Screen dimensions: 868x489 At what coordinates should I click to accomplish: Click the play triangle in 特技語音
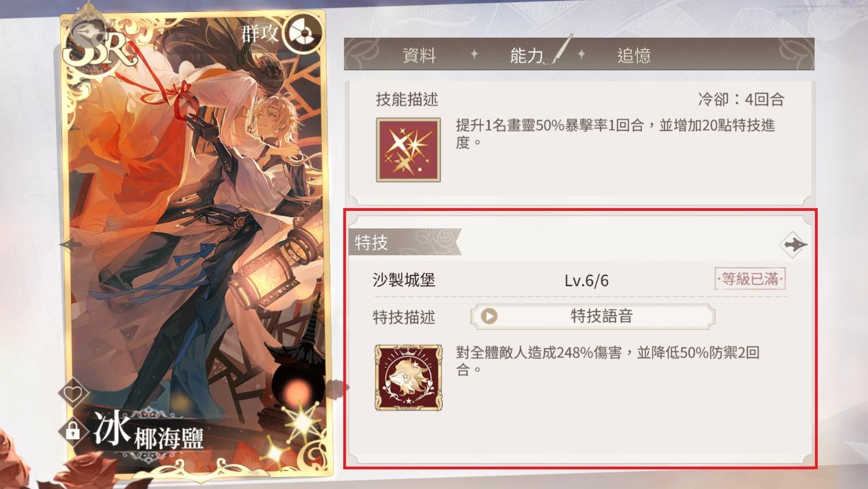(489, 316)
